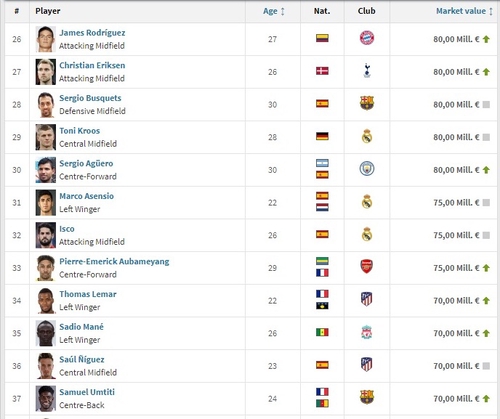
Task: Select Arsenal crest in Aubameyang row
Action: [367, 266]
